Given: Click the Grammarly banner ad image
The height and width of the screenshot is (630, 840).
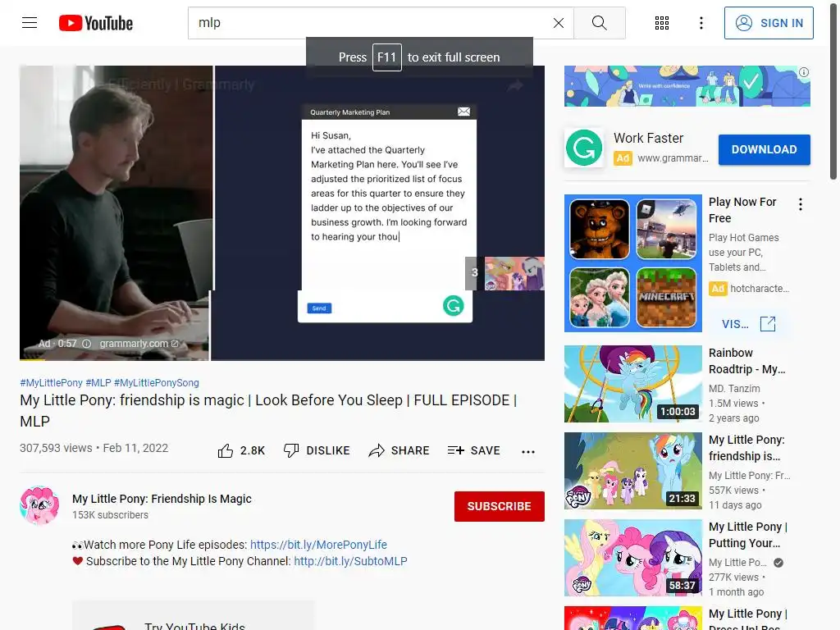Looking at the screenshot, I should [687, 86].
